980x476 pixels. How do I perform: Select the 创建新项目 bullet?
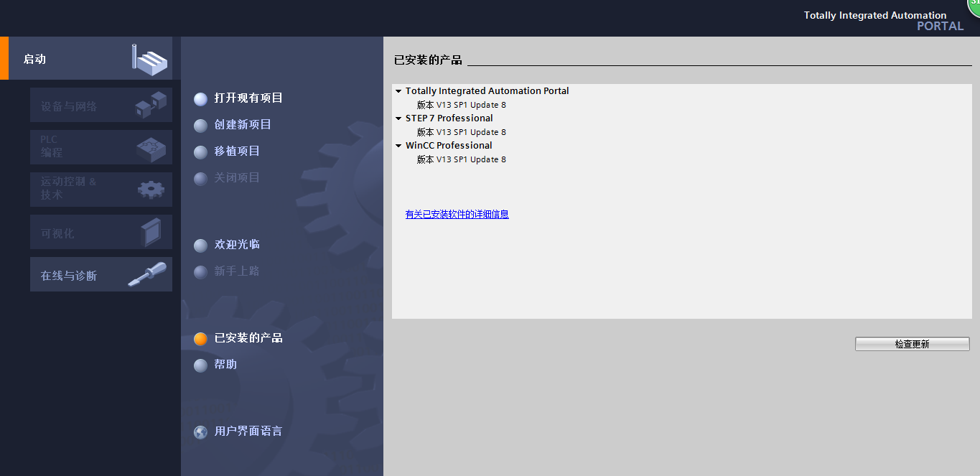click(201, 126)
